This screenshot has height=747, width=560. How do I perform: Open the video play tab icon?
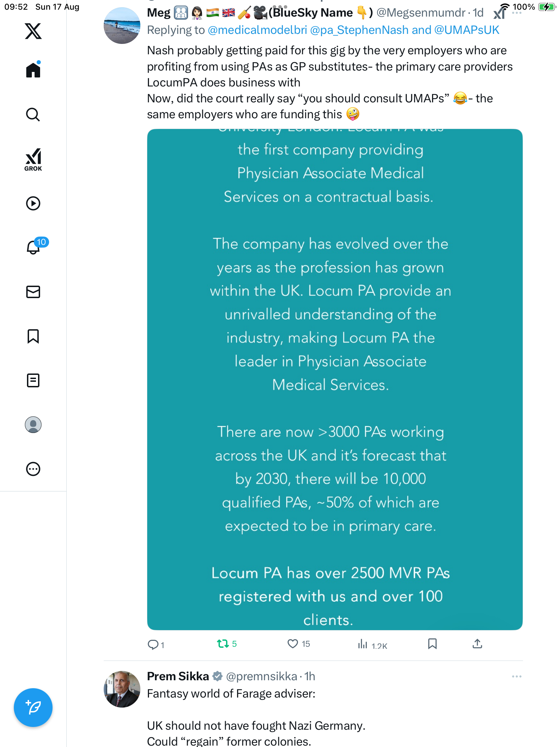(x=33, y=203)
